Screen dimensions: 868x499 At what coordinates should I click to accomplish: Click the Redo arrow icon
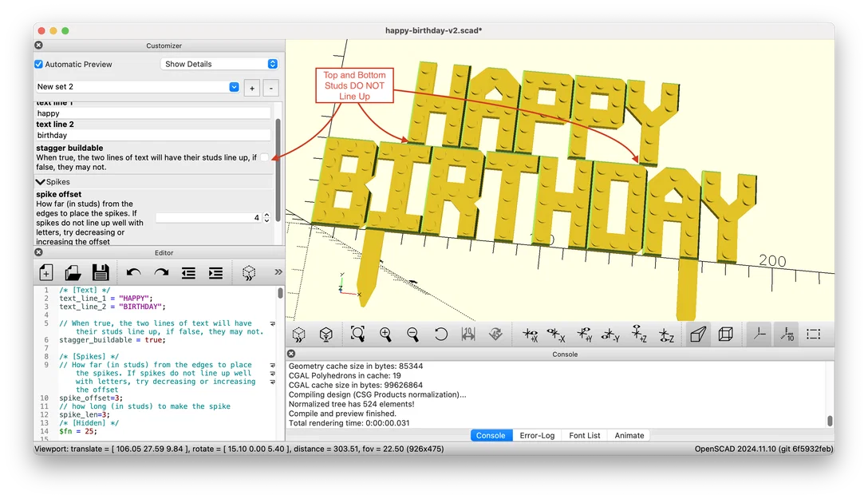click(x=161, y=272)
